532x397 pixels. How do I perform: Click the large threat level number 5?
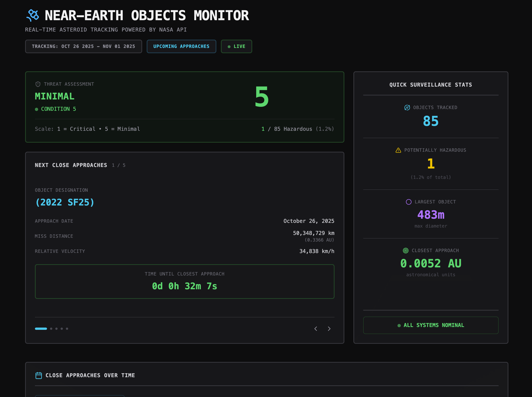point(261,97)
